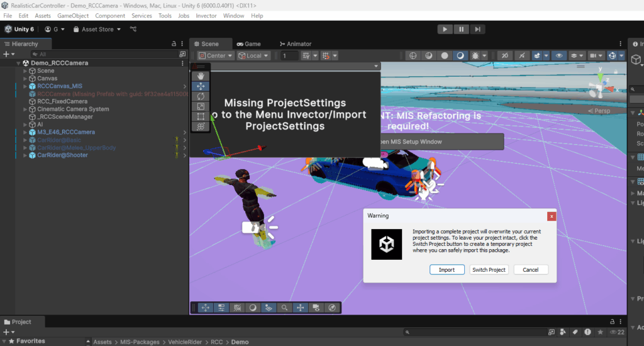644x346 pixels.
Task: Expand the Cinematic Camera System object
Action: coord(25,109)
